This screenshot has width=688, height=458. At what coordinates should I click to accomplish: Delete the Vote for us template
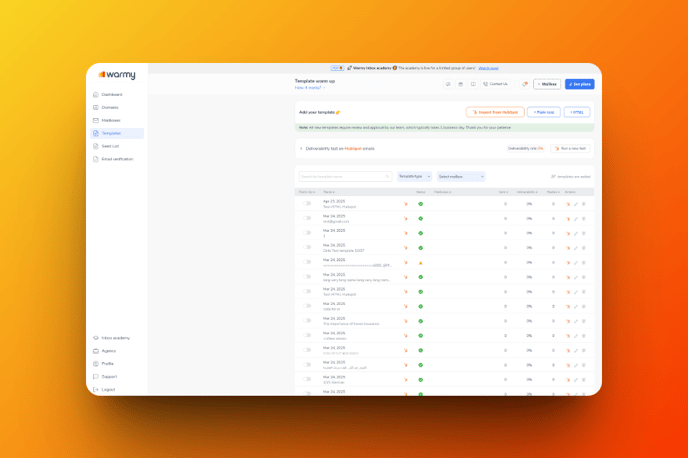point(584,307)
